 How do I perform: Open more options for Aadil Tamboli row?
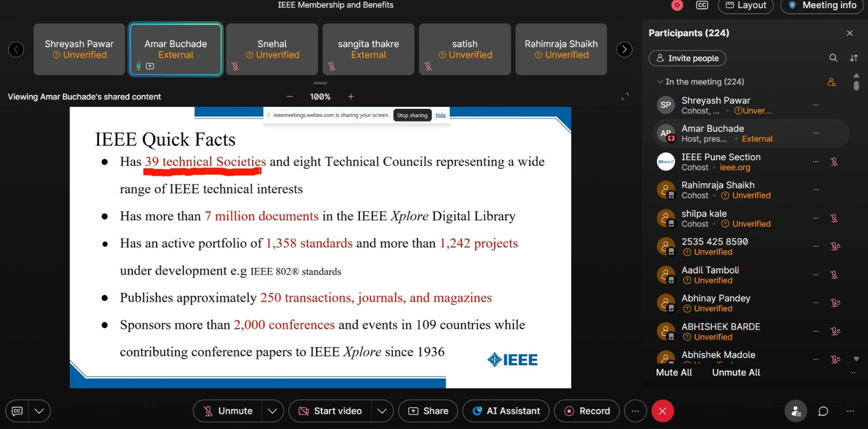coord(816,274)
